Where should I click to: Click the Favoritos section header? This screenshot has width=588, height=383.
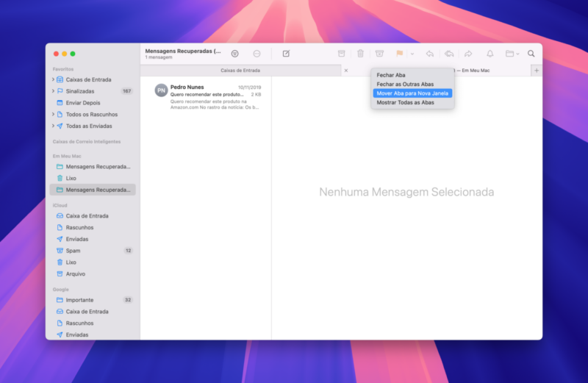click(63, 69)
